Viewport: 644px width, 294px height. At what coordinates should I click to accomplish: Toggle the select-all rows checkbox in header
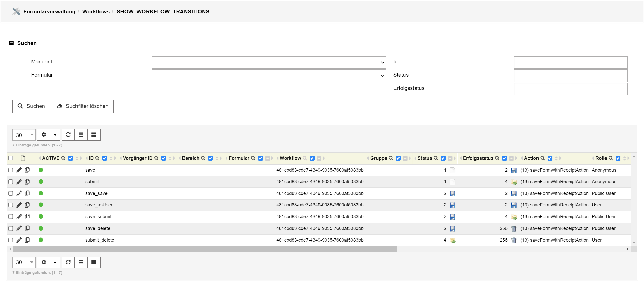(x=11, y=158)
